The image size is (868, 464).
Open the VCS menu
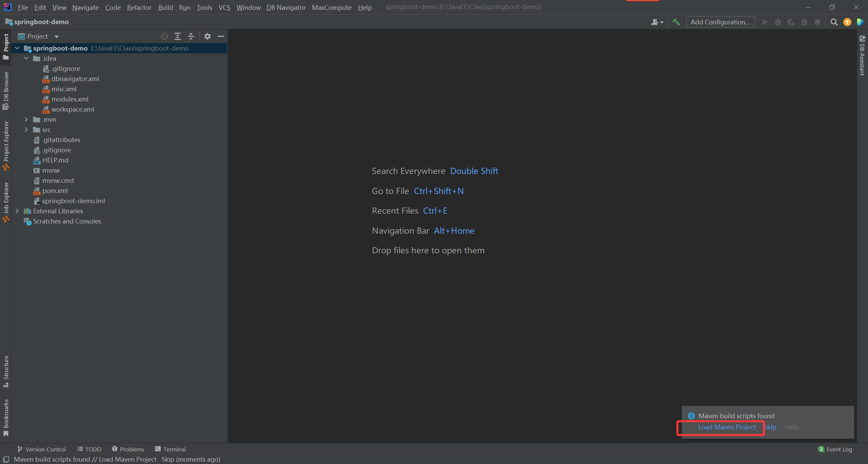[224, 7]
